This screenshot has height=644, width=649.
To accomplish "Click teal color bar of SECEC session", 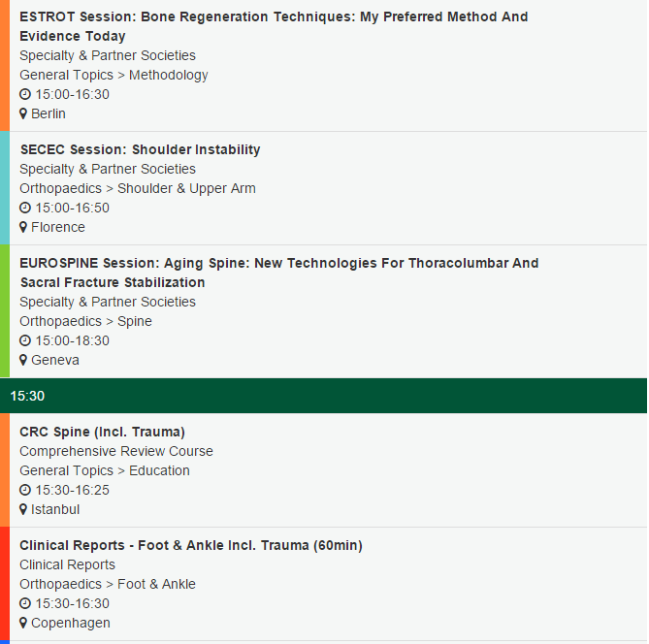I will point(4,188).
